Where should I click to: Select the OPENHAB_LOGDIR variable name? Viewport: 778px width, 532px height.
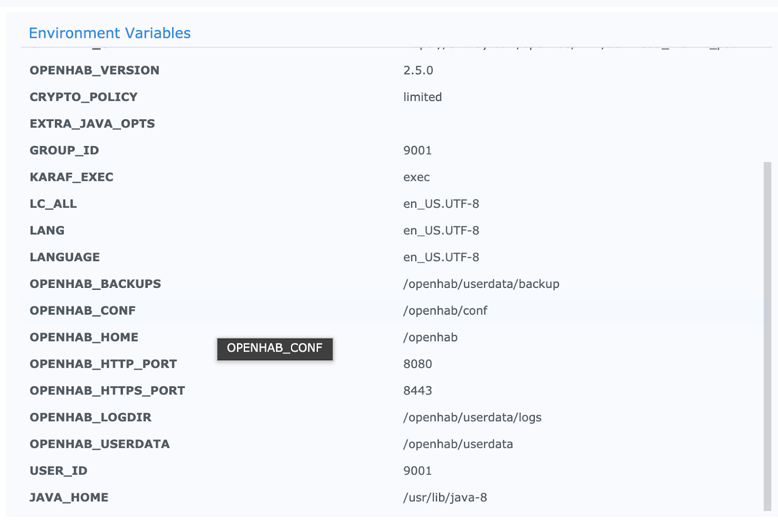click(90, 418)
